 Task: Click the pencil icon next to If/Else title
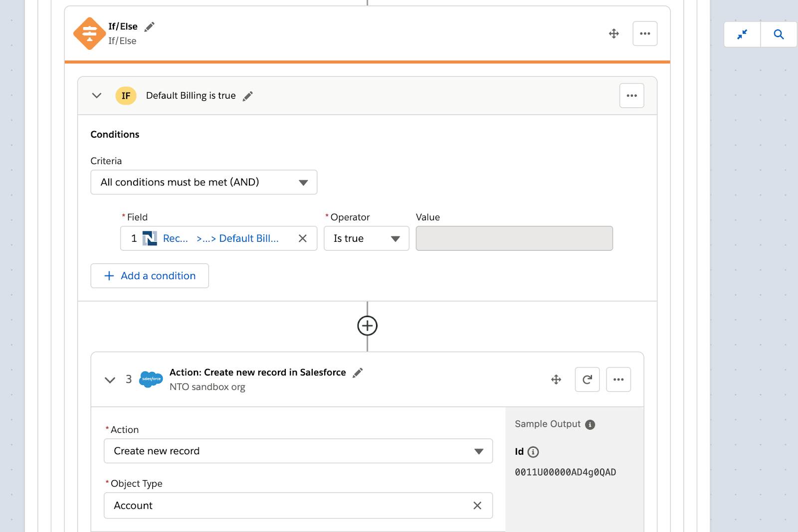(x=149, y=27)
